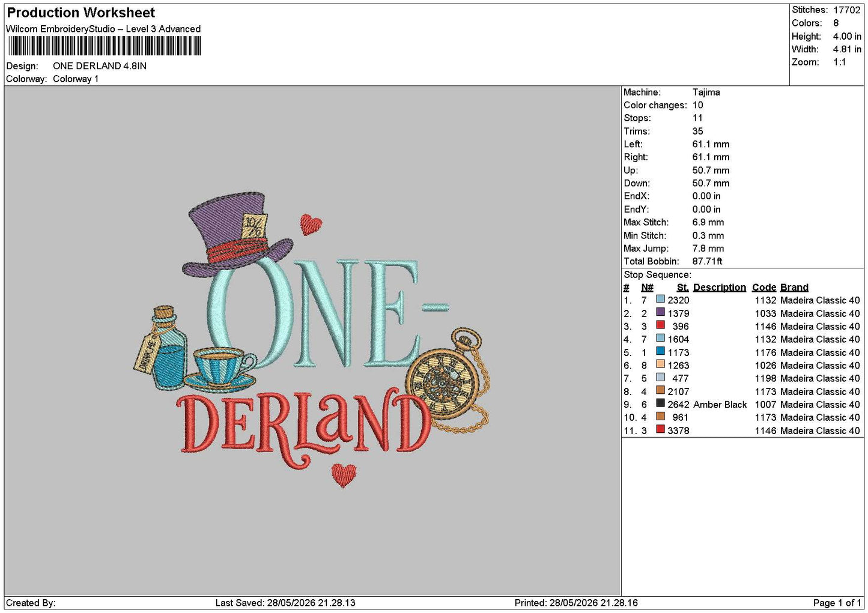Click the barcode under the software name
This screenshot has width=868, height=613.
click(x=105, y=46)
